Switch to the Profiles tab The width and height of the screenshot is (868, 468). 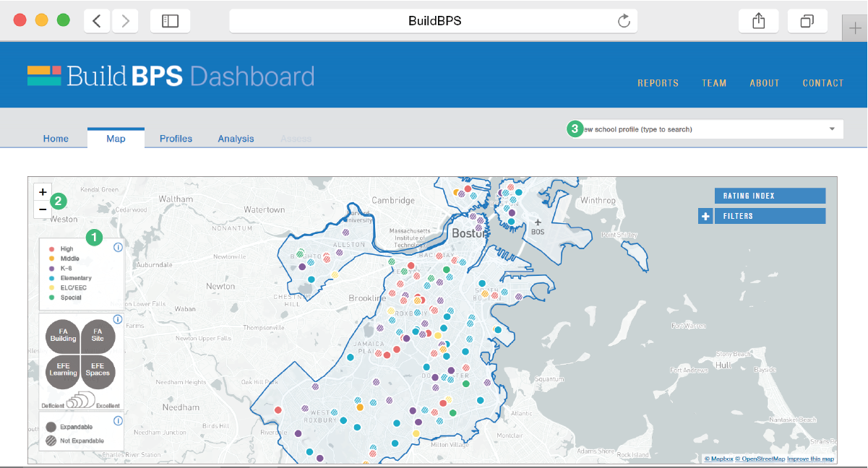coord(176,139)
